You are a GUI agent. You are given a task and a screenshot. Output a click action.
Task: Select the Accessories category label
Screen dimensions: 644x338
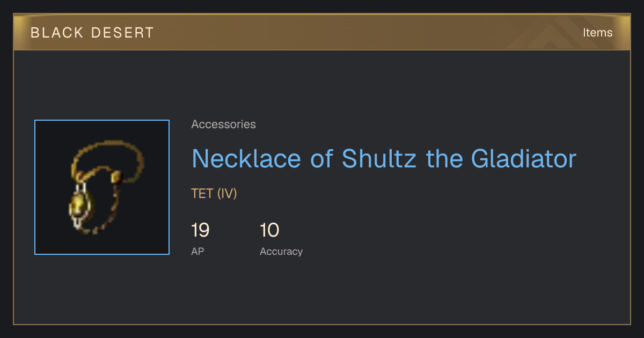223,124
